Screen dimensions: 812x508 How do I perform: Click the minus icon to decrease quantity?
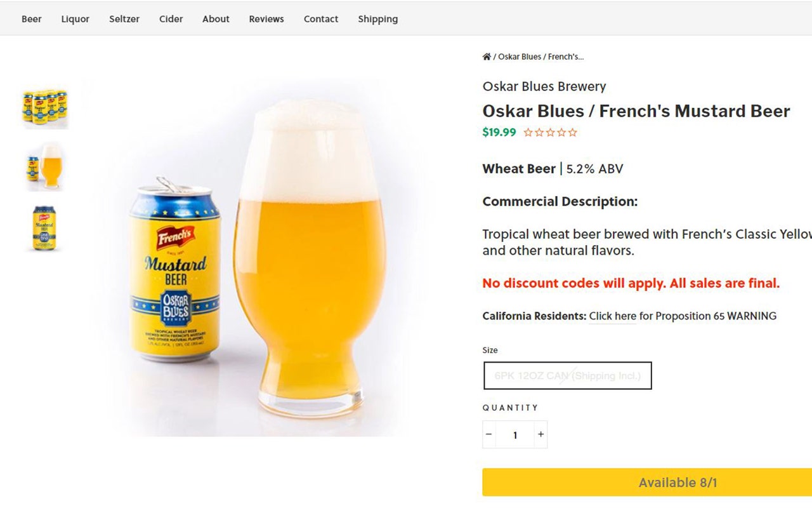488,434
